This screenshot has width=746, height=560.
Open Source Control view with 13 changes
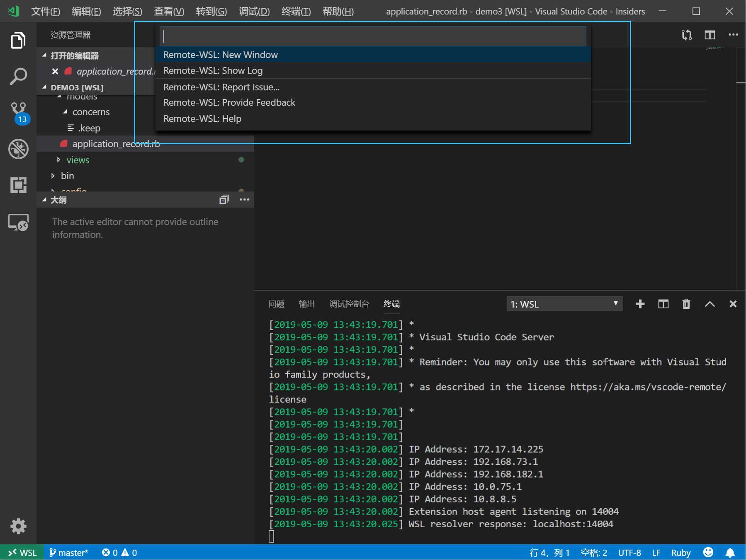pyautogui.click(x=19, y=113)
